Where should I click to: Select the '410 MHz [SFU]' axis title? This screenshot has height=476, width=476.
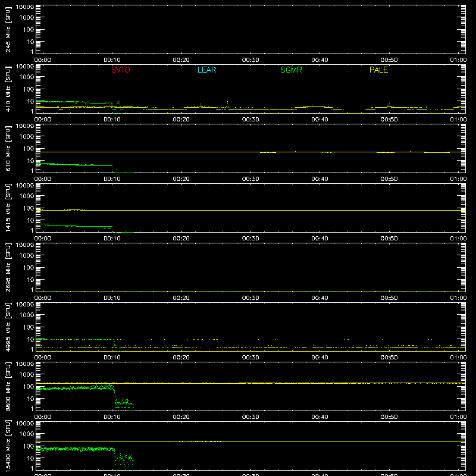coord(8,89)
